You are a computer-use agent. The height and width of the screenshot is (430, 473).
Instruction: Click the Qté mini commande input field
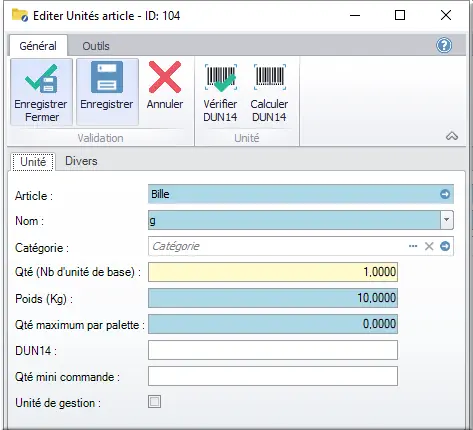point(273,376)
